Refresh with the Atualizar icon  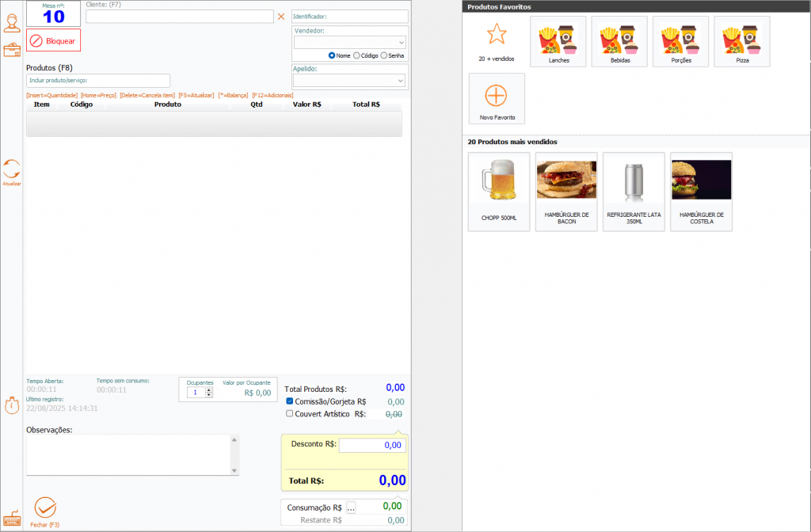pyautogui.click(x=12, y=169)
